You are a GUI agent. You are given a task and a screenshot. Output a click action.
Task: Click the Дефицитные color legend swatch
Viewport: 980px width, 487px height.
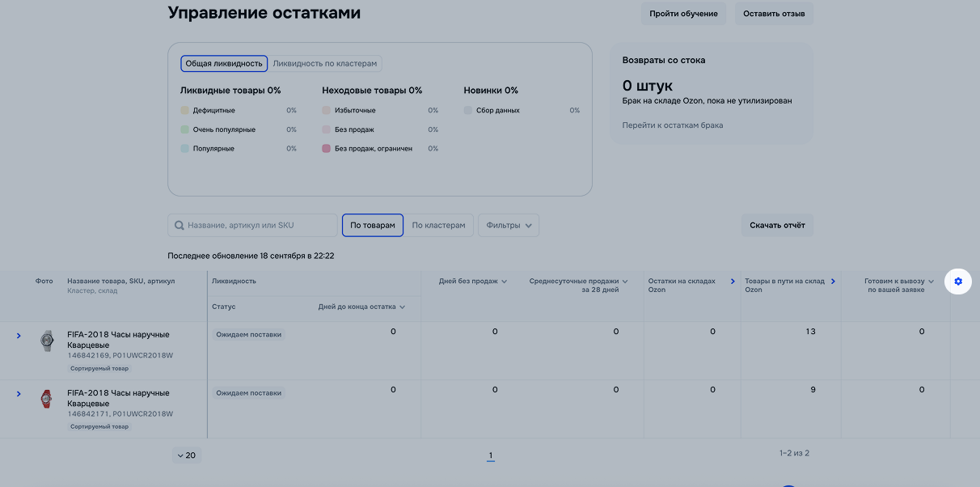click(185, 111)
